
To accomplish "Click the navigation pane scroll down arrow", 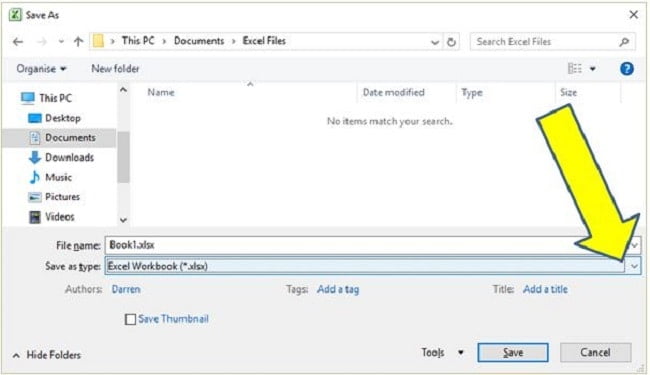I will pyautogui.click(x=123, y=220).
